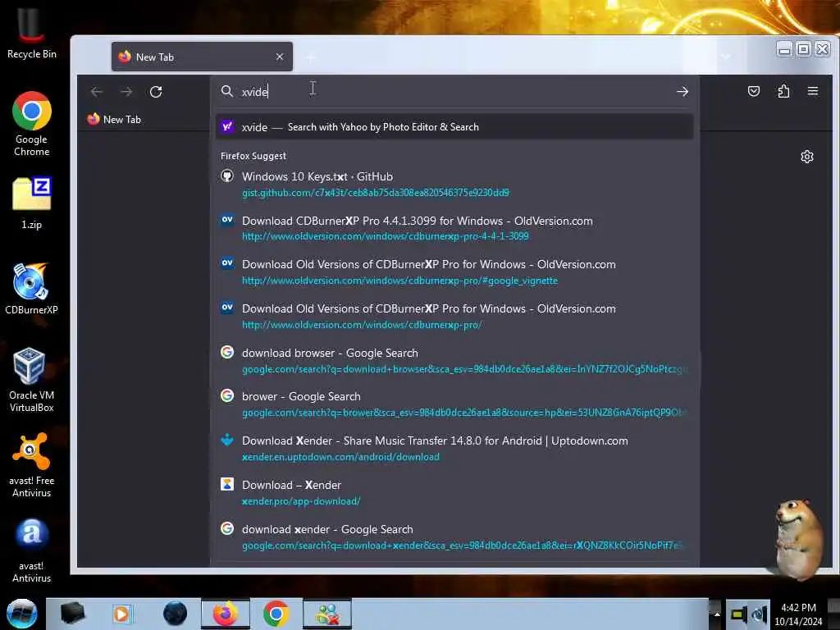Click the Firefox Suggest heading
The width and height of the screenshot is (840, 630).
[x=253, y=156]
